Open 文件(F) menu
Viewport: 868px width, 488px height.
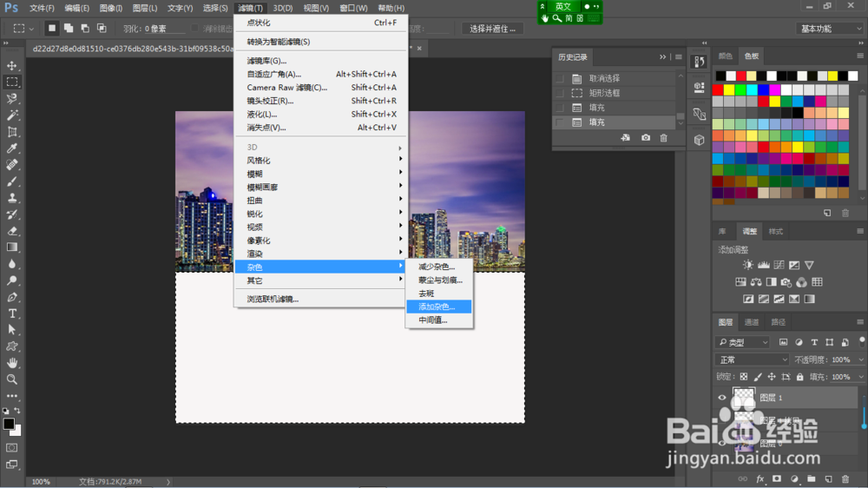42,8
